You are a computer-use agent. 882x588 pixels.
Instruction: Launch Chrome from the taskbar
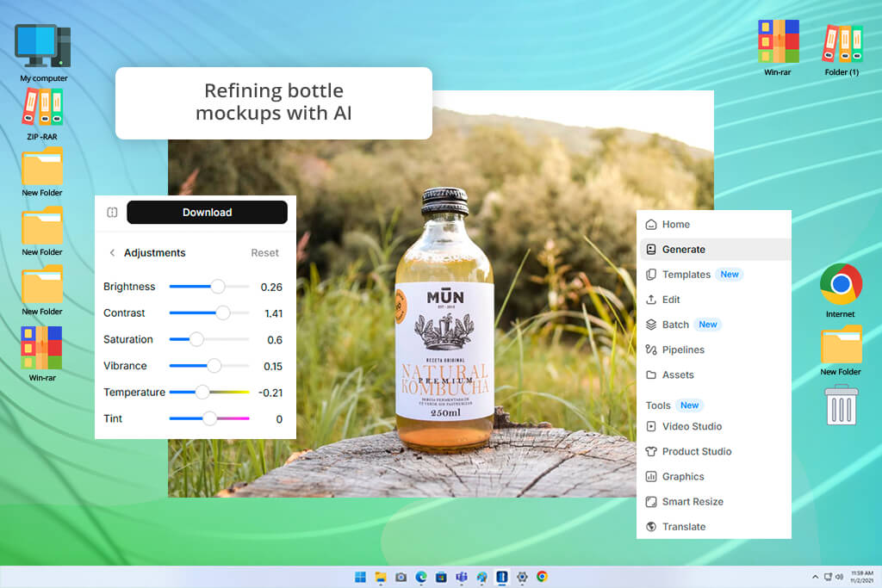click(543, 577)
